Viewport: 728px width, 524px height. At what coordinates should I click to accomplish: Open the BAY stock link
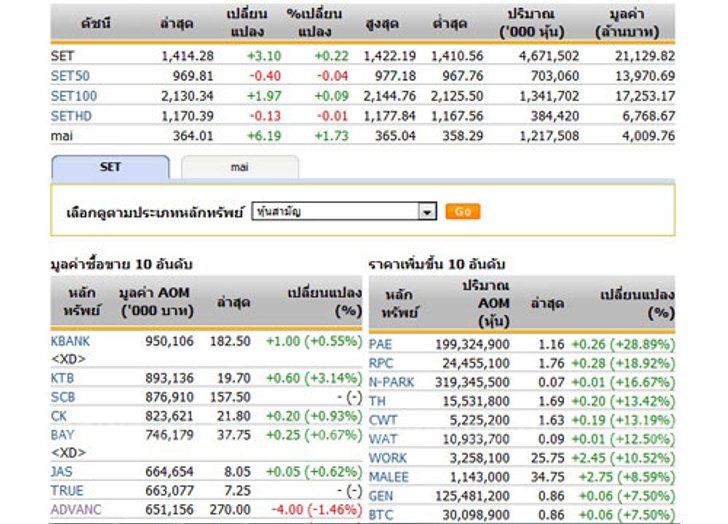(62, 435)
